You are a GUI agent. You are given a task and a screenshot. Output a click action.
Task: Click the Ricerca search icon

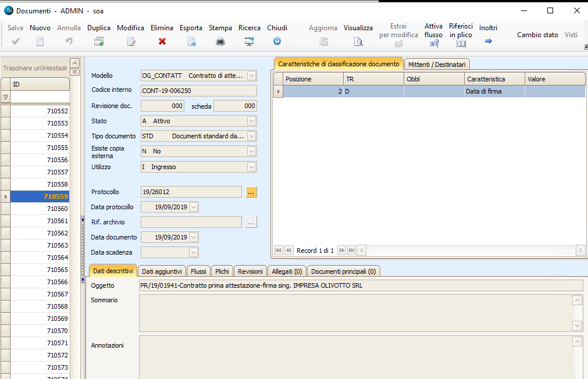(250, 41)
